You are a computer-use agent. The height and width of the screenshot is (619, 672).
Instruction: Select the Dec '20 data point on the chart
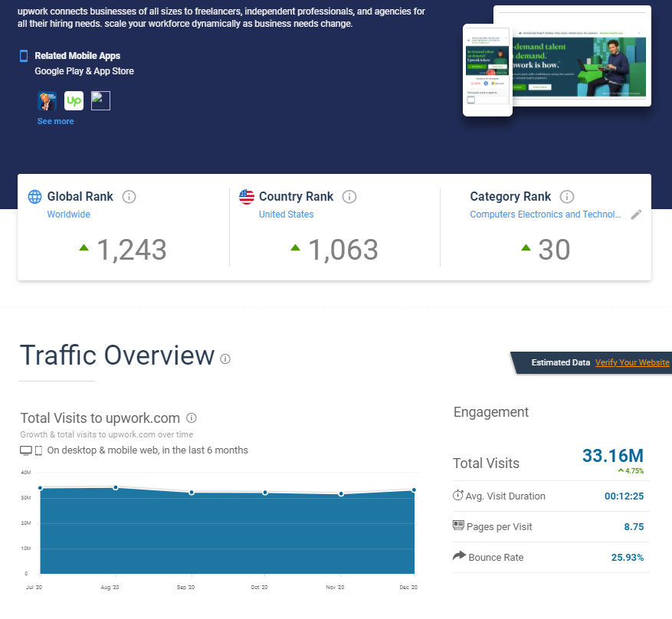413,490
